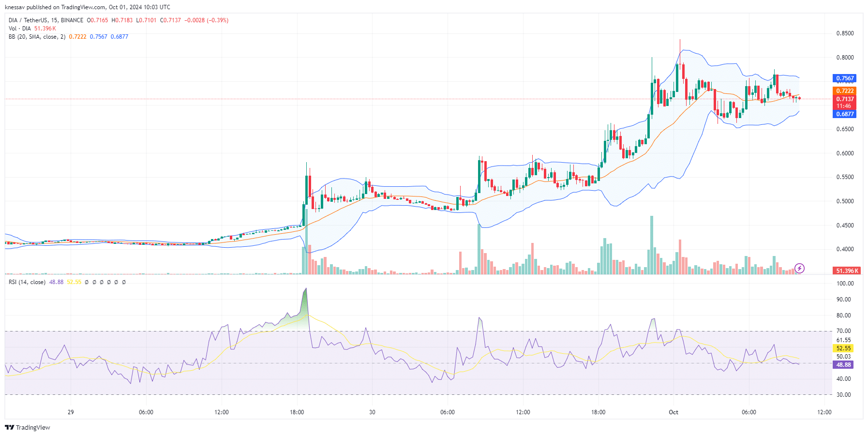Click the 100.00 RSI axis label

click(845, 284)
